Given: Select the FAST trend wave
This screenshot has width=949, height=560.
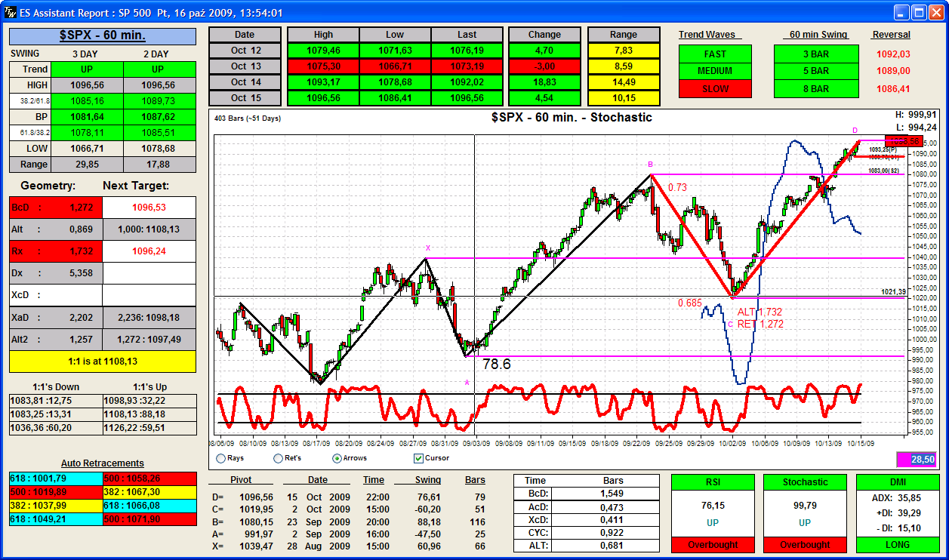Looking at the screenshot, I should [715, 54].
